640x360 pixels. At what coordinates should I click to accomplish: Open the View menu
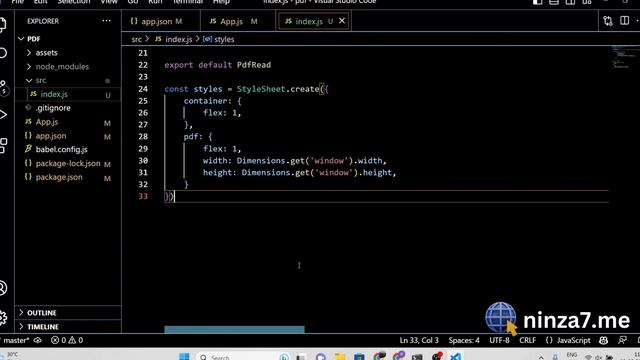[x=109, y=2]
